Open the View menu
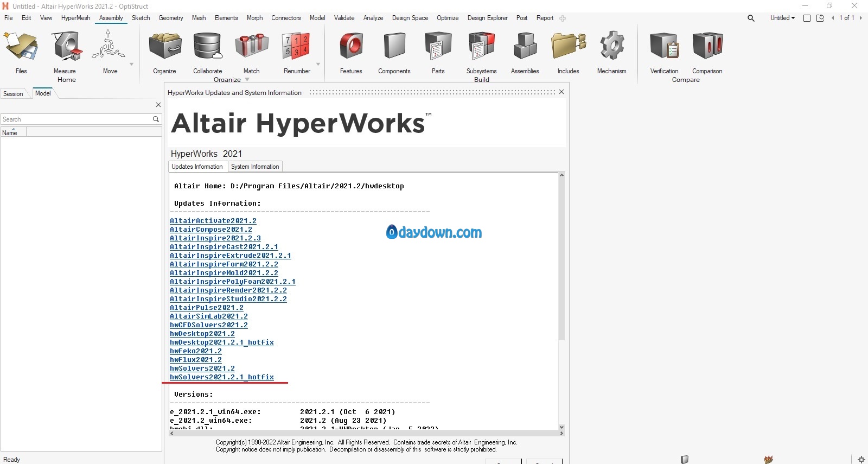The image size is (868, 464). (x=46, y=18)
